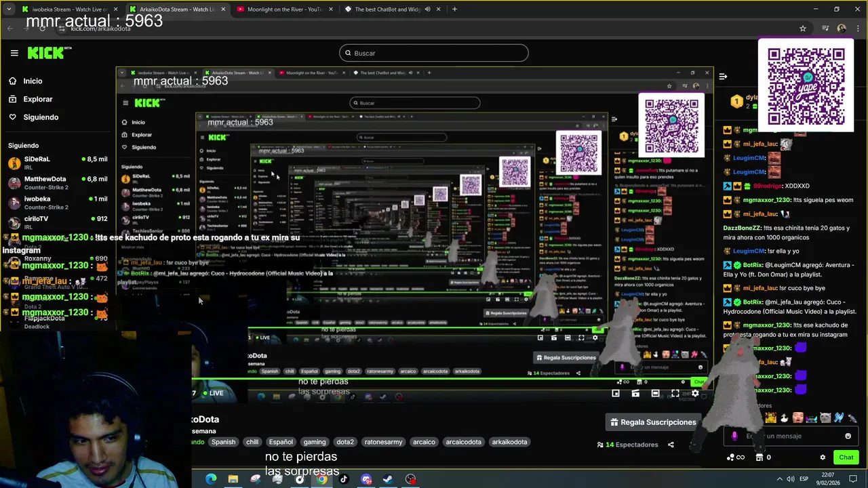This screenshot has height=488, width=868.
Task: Select the dota2 tag in main stream info
Action: (345, 442)
